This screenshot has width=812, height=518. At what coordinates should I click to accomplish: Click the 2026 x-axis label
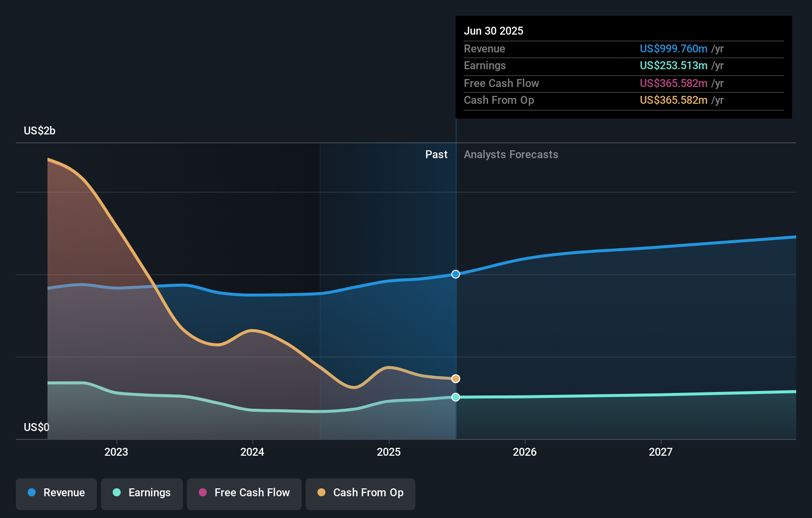tap(525, 452)
